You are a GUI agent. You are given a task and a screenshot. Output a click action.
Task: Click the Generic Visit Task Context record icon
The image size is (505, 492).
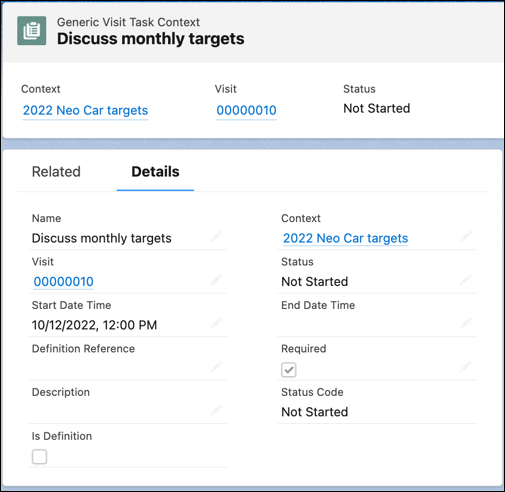(x=32, y=31)
